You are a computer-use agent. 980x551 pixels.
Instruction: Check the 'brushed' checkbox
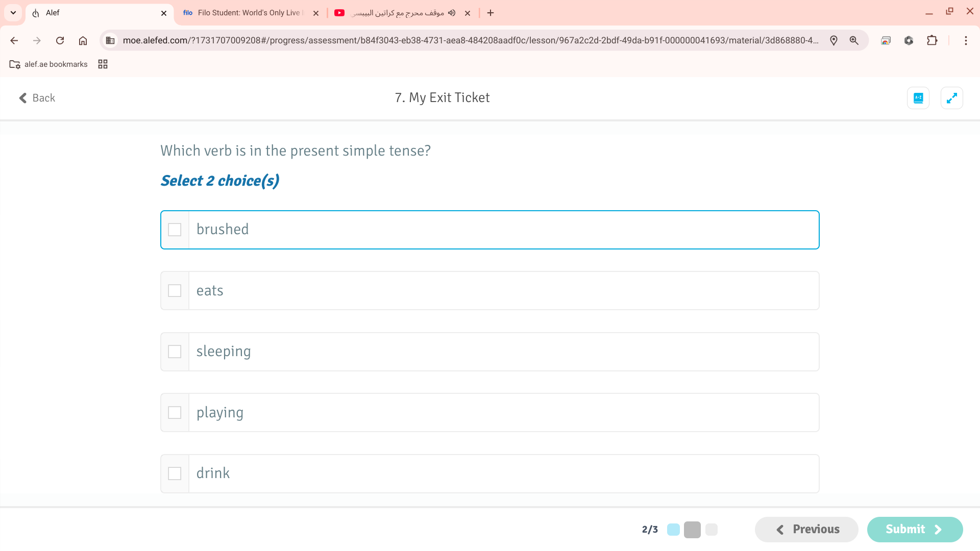coord(175,230)
